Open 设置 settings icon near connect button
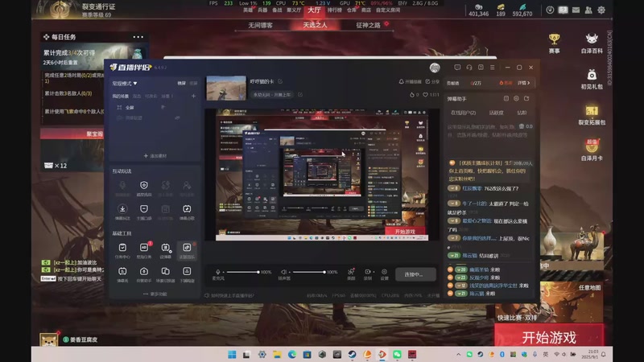 385,274
